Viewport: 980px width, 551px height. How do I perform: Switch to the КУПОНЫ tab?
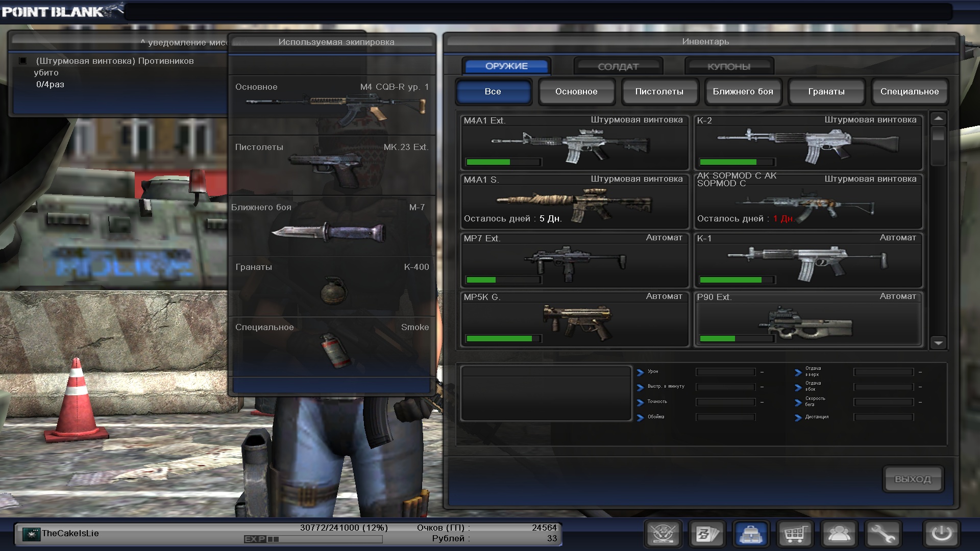click(x=728, y=66)
